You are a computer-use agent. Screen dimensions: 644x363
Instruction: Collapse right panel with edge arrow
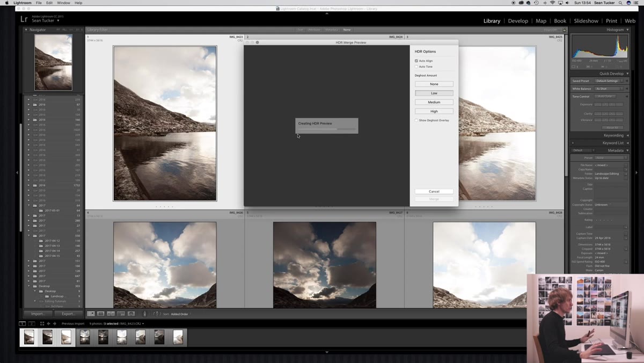(636, 172)
